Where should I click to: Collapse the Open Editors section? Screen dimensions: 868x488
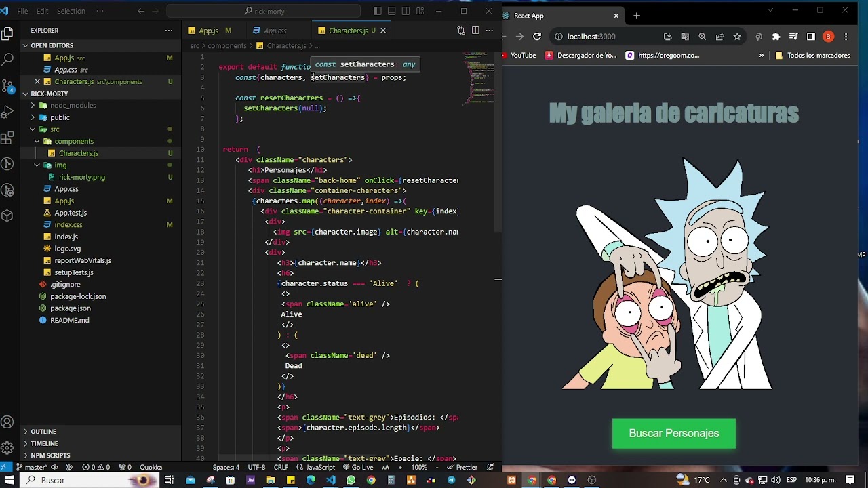tap(52, 45)
